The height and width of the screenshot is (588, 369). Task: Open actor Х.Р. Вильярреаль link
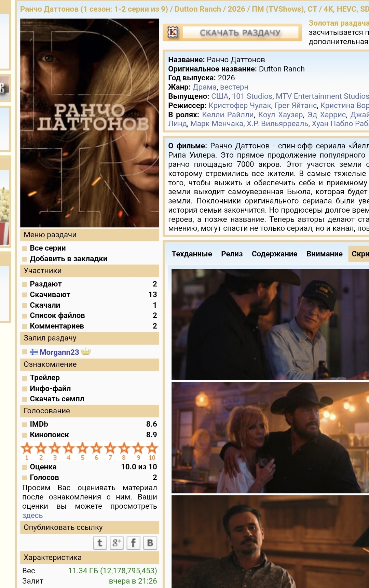pos(277,124)
